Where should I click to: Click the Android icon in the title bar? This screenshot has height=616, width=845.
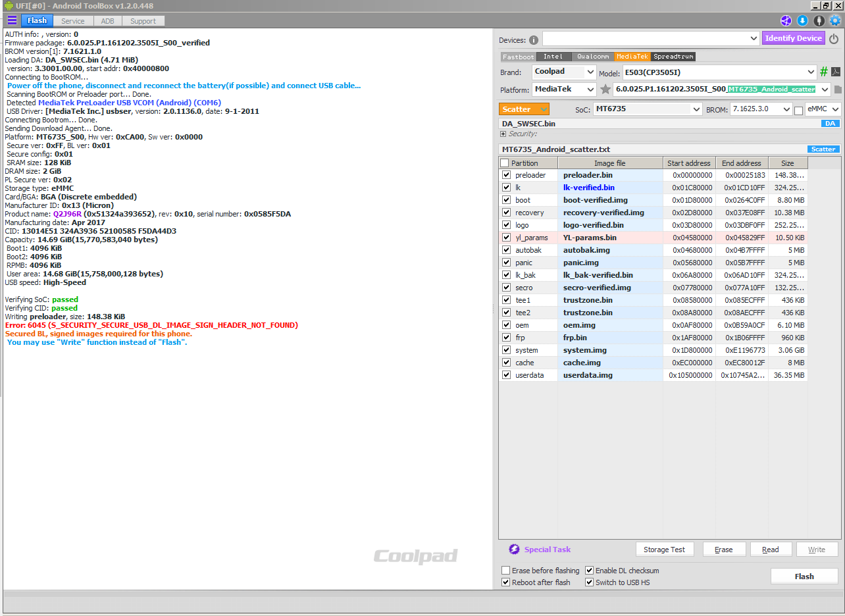tap(8, 5)
